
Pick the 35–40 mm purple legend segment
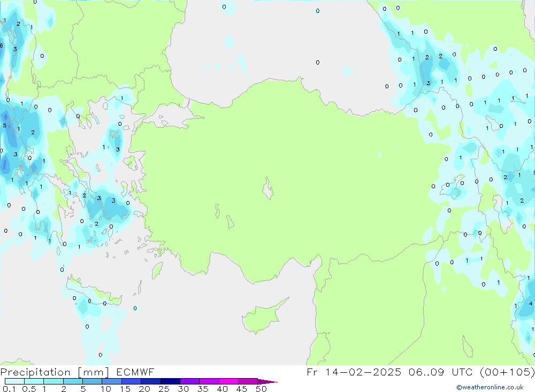coord(209,381)
